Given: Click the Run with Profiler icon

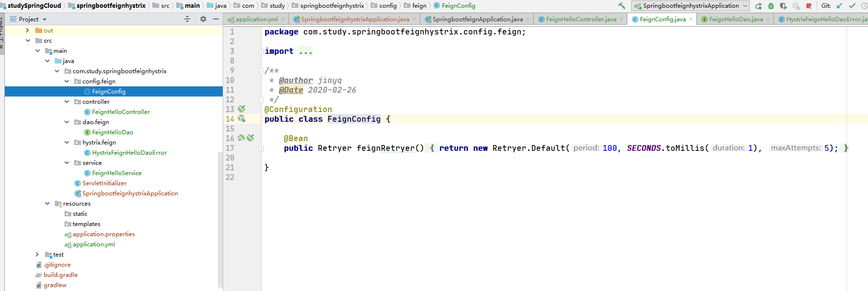Looking at the screenshot, I should 796,6.
